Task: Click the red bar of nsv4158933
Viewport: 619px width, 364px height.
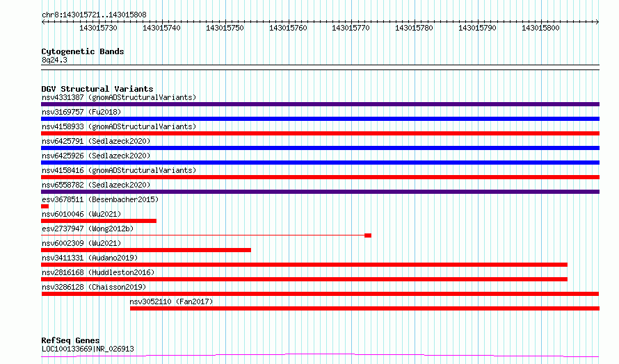Action: coord(320,133)
